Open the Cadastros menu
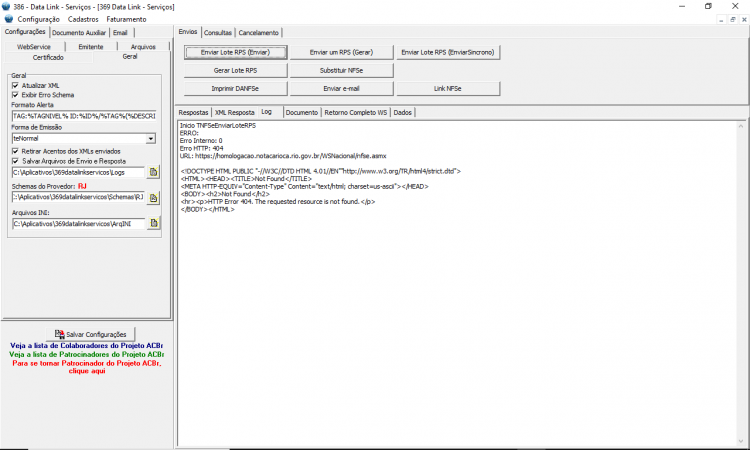 (83, 19)
